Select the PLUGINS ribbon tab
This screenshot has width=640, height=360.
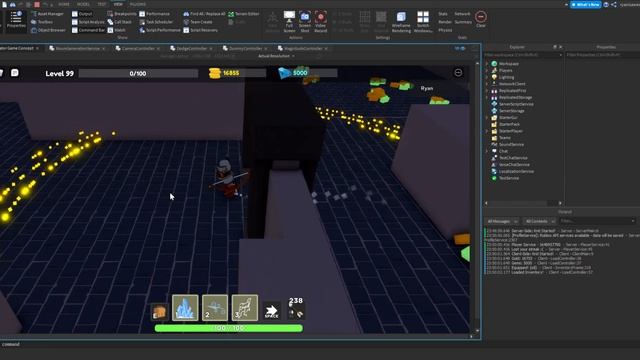tap(138, 4)
